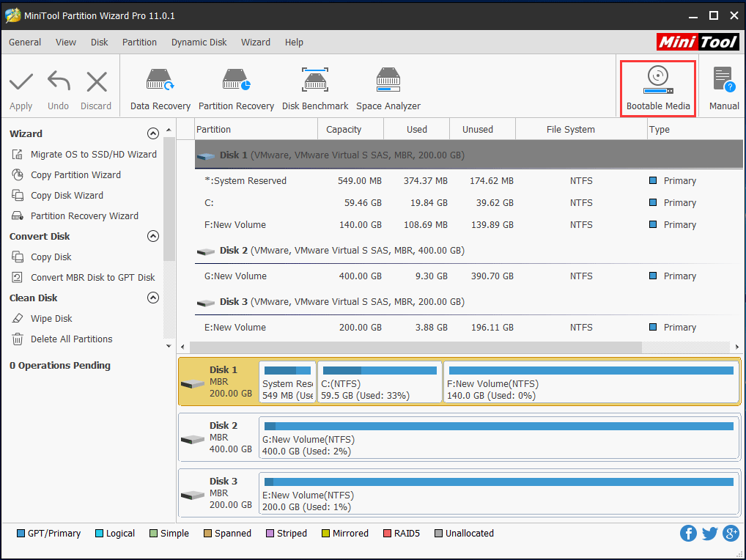
Task: Open the Partition menu
Action: click(139, 43)
